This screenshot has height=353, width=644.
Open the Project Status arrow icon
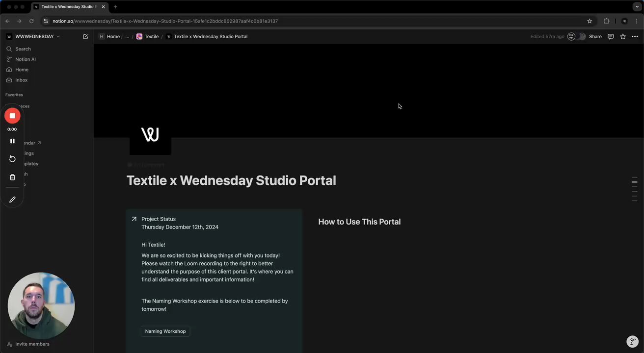point(134,219)
